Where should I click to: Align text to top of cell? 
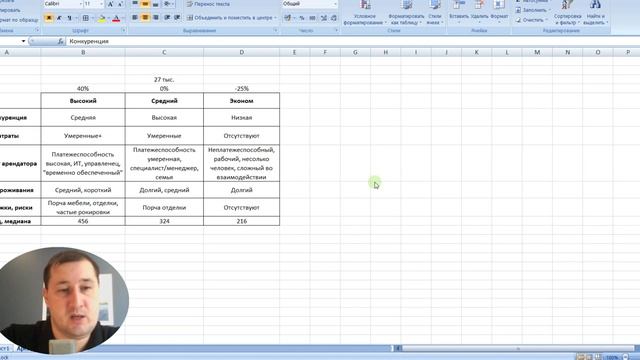(135, 4)
